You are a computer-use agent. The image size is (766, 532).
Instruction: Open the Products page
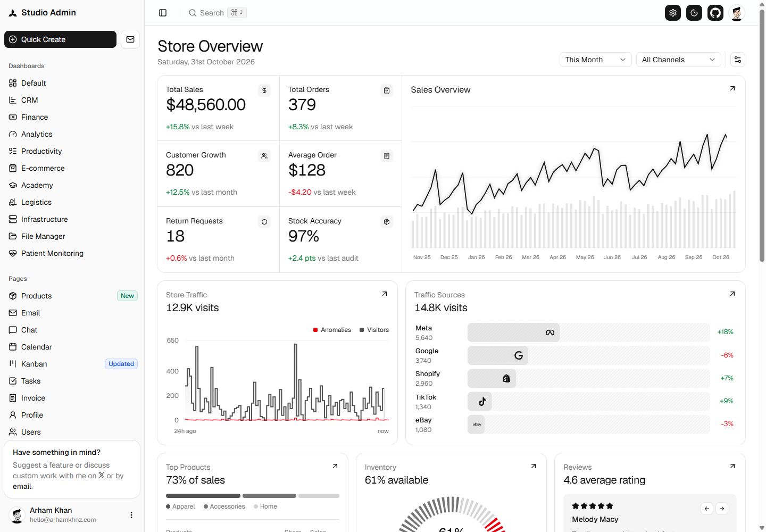[72, 296]
